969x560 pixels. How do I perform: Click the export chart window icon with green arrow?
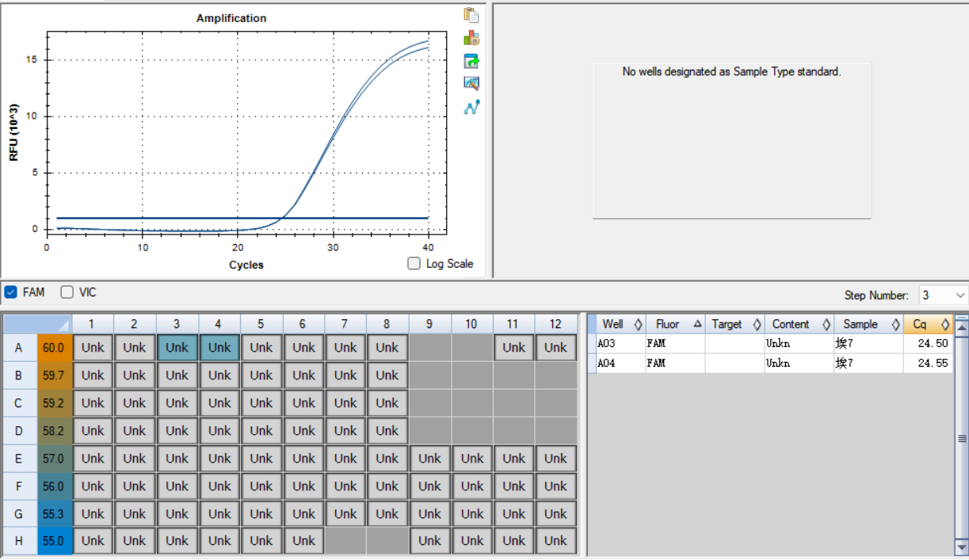pyautogui.click(x=471, y=61)
